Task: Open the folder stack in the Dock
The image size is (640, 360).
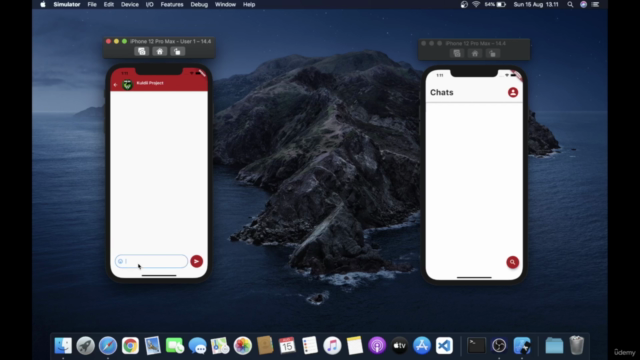Action: tap(554, 346)
